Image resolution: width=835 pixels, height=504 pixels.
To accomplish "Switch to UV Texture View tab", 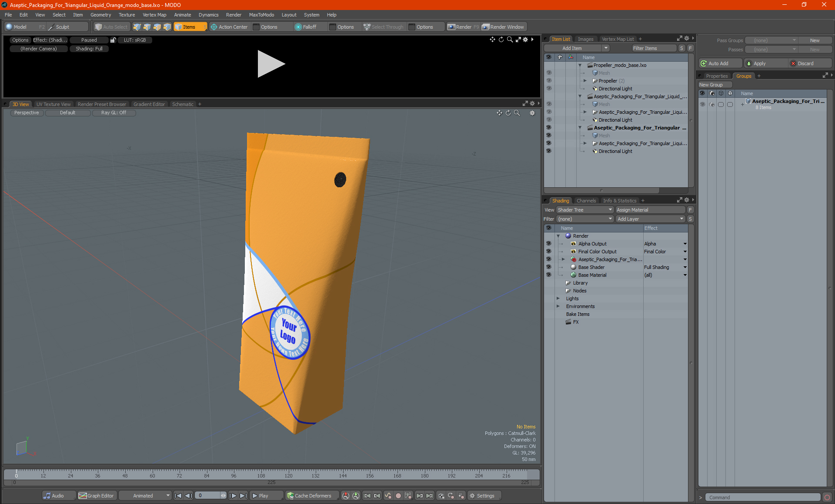I will pos(53,104).
